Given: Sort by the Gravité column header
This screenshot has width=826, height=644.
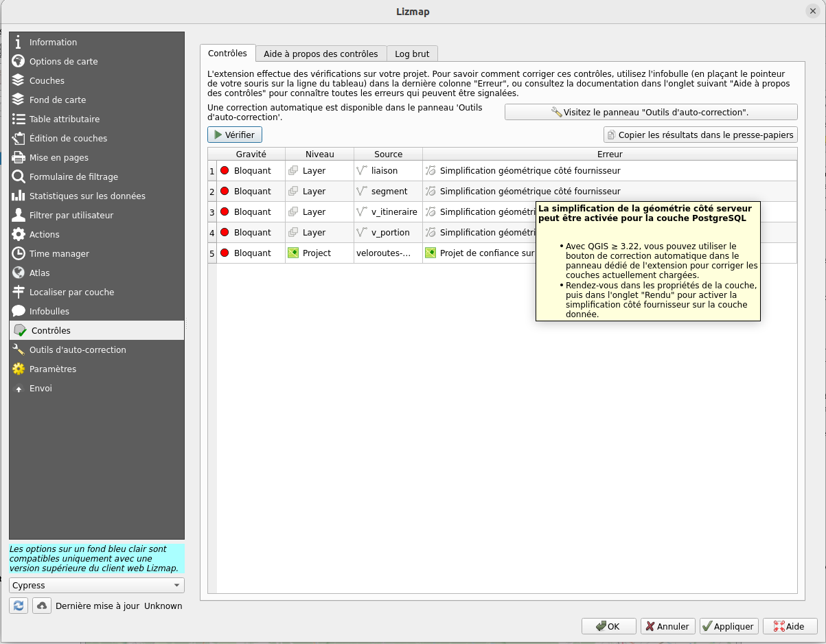Looking at the screenshot, I should (x=251, y=154).
